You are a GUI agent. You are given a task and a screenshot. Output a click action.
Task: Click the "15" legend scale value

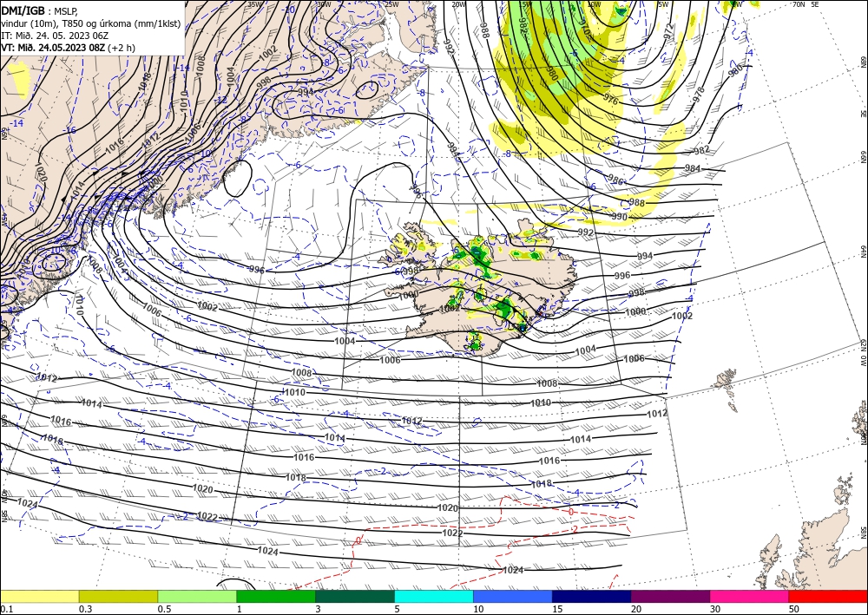[x=557, y=609]
